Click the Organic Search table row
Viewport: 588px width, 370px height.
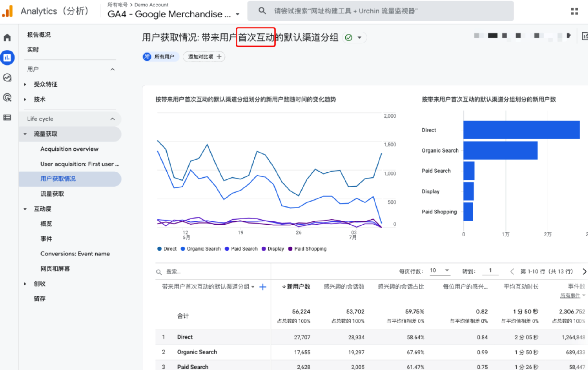point(371,352)
